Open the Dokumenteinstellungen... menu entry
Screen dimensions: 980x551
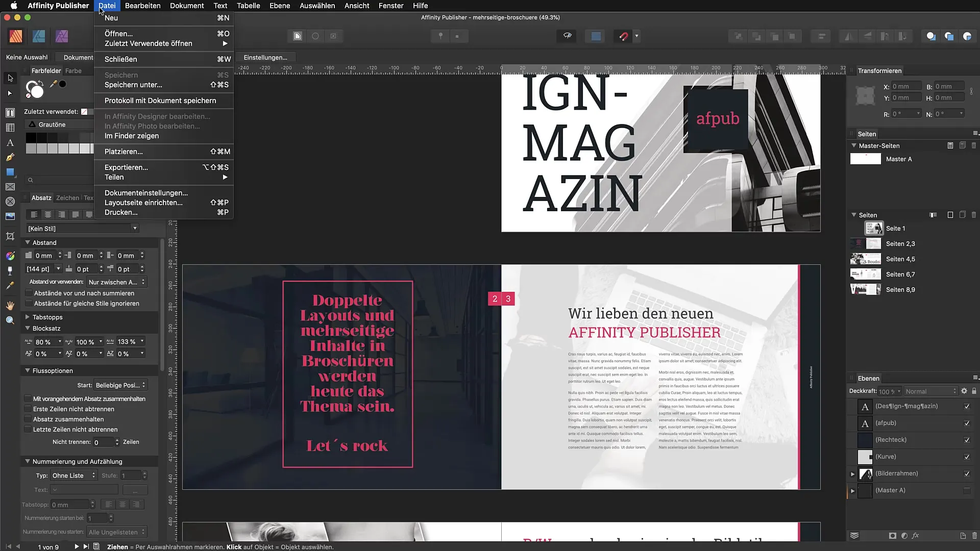[164, 193]
